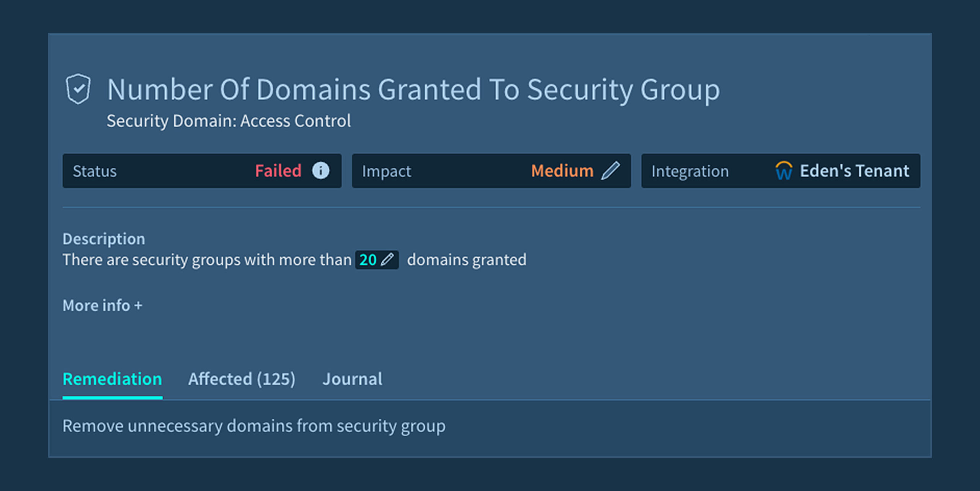The height and width of the screenshot is (491, 980).
Task: Click the Impact label
Action: (386, 171)
